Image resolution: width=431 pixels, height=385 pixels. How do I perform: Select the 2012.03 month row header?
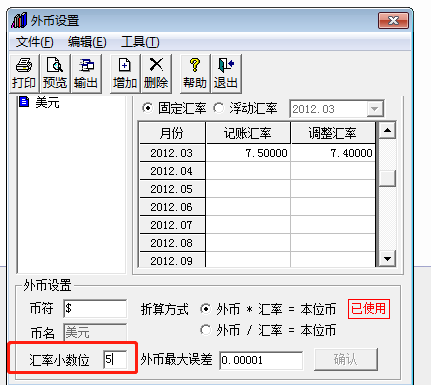[x=172, y=153]
